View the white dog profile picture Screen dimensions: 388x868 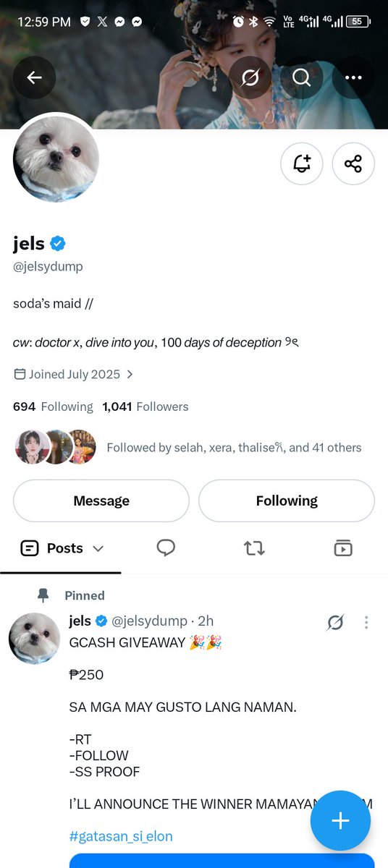pos(56,159)
